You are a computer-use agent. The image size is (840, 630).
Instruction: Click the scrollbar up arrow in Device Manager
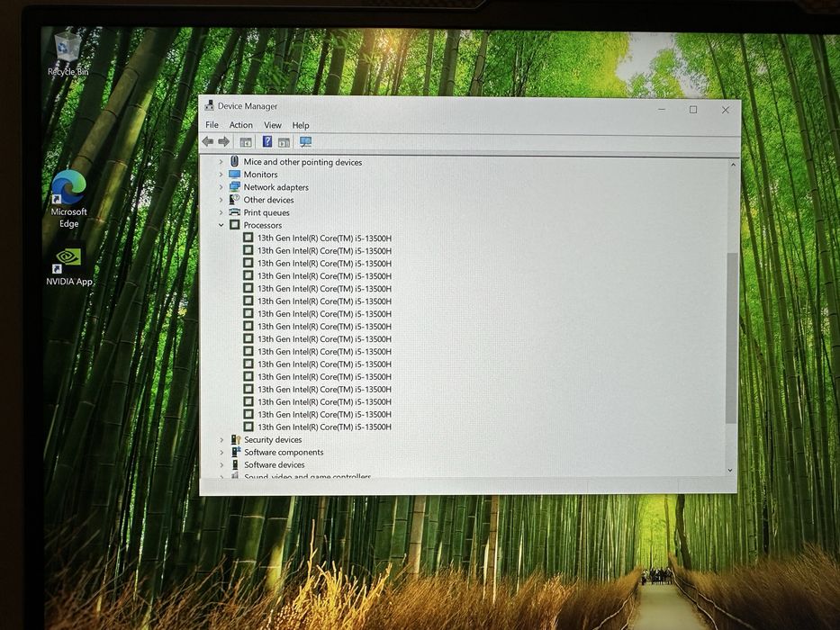coord(733,165)
